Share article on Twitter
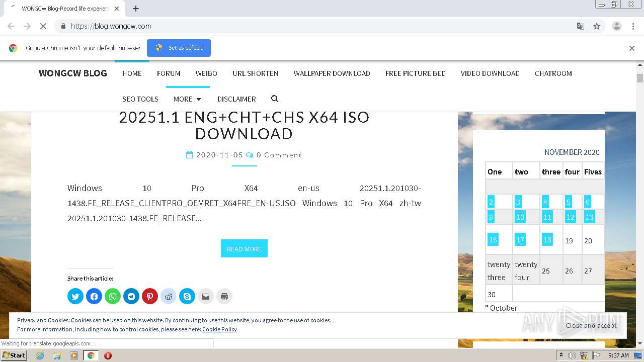This screenshot has height=362, width=644. 75,296
